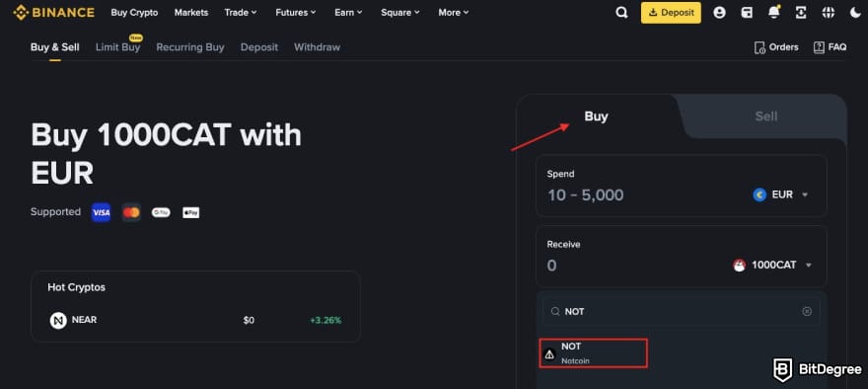Switch to the Sell tab
This screenshot has height=389, width=868.
pos(766,117)
